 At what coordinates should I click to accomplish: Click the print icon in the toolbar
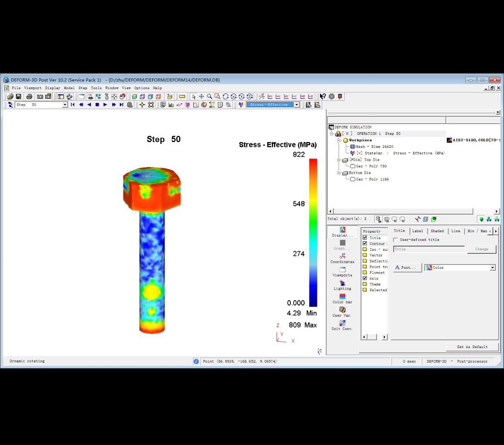(29, 96)
